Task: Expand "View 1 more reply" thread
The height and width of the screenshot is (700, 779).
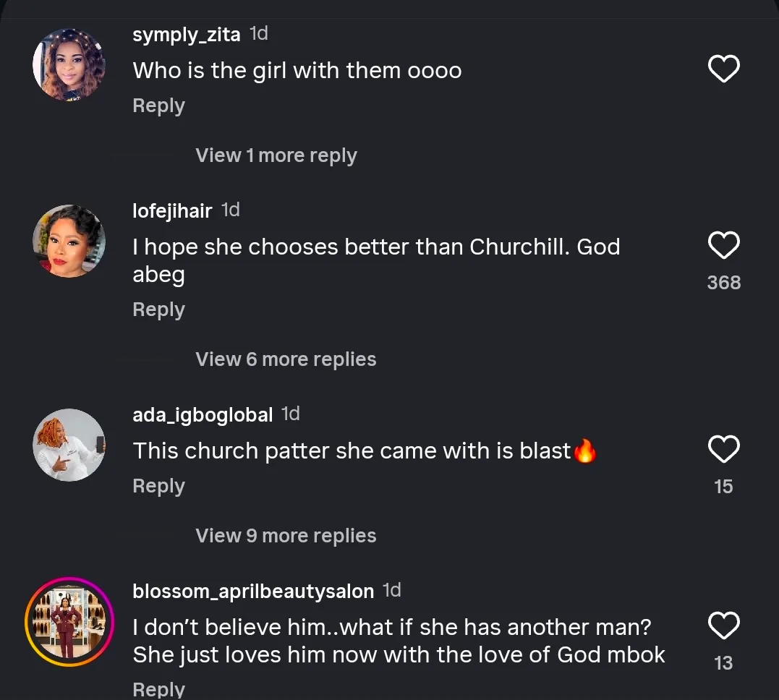Action: tap(276, 155)
